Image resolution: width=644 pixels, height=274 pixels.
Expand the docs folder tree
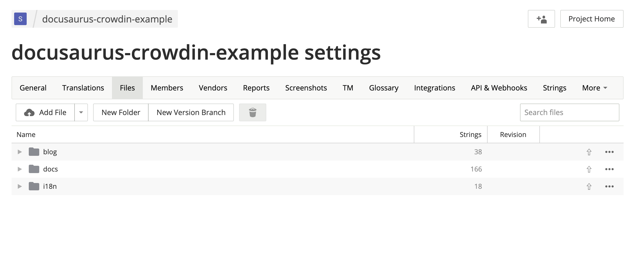point(20,169)
